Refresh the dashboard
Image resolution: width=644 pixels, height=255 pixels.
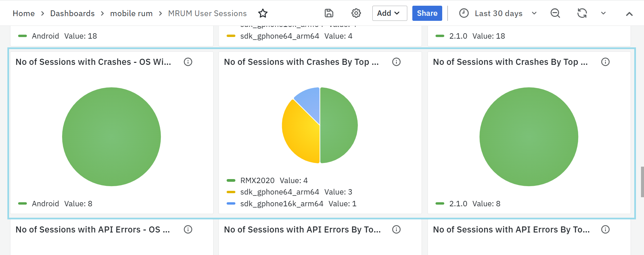[x=582, y=13]
